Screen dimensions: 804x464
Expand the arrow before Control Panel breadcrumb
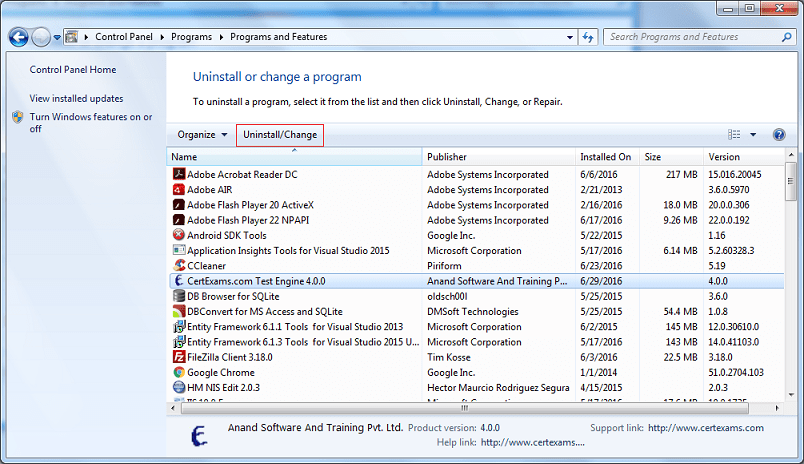point(86,37)
